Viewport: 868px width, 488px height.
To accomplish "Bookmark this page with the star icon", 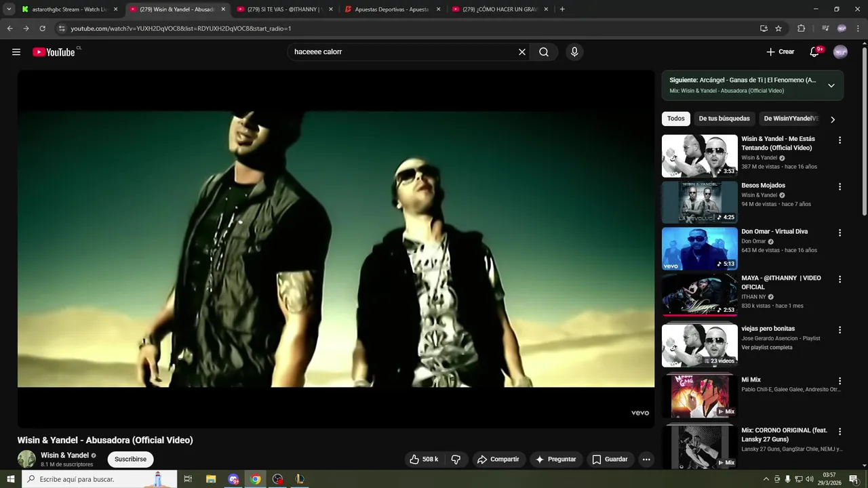I will 778,28.
